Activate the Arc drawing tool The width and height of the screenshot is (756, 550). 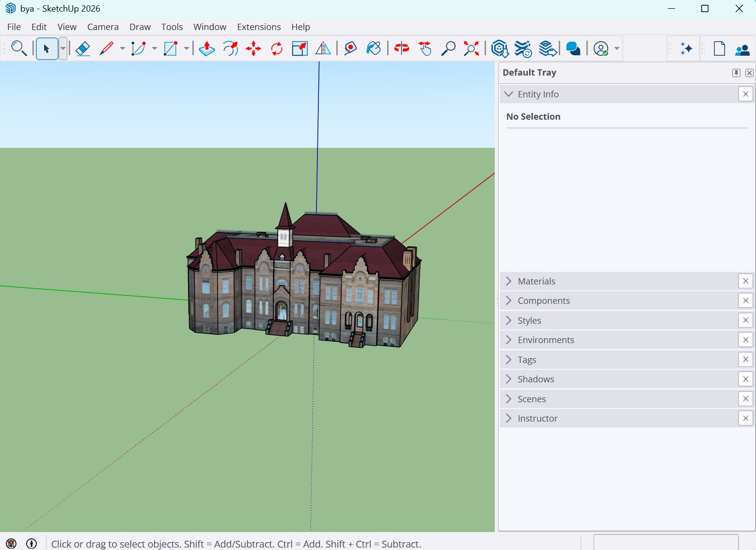(x=138, y=48)
